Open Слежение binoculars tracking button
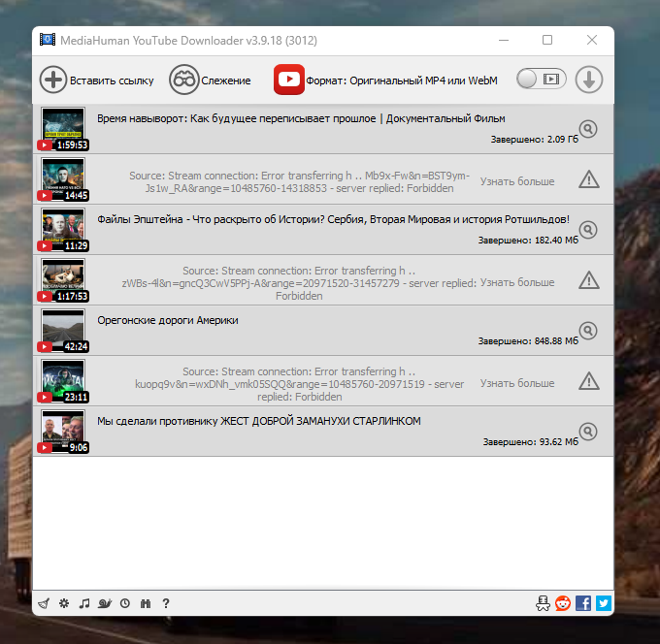Screen dimensions: 660x644 click(x=184, y=80)
